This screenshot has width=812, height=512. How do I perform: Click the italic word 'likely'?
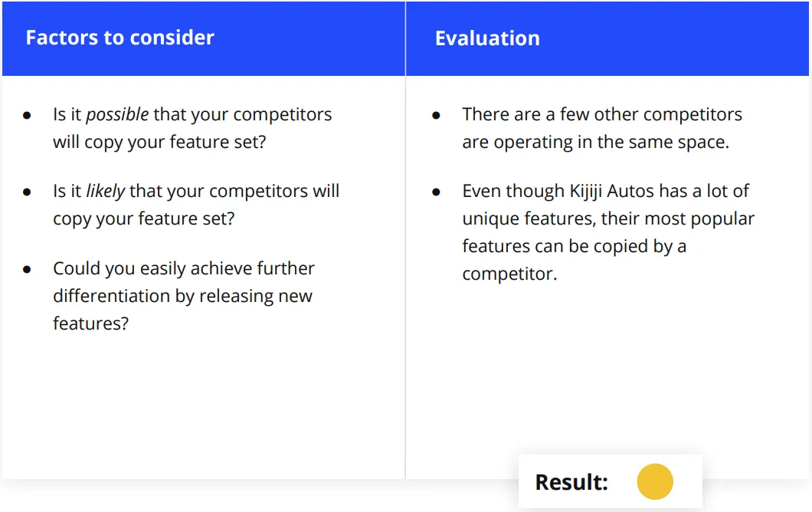pyautogui.click(x=105, y=191)
